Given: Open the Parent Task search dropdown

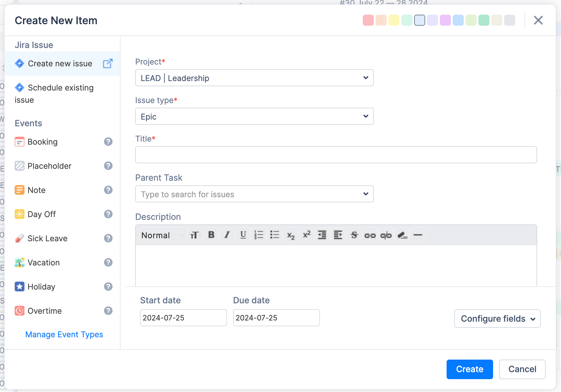Looking at the screenshot, I should pos(254,194).
